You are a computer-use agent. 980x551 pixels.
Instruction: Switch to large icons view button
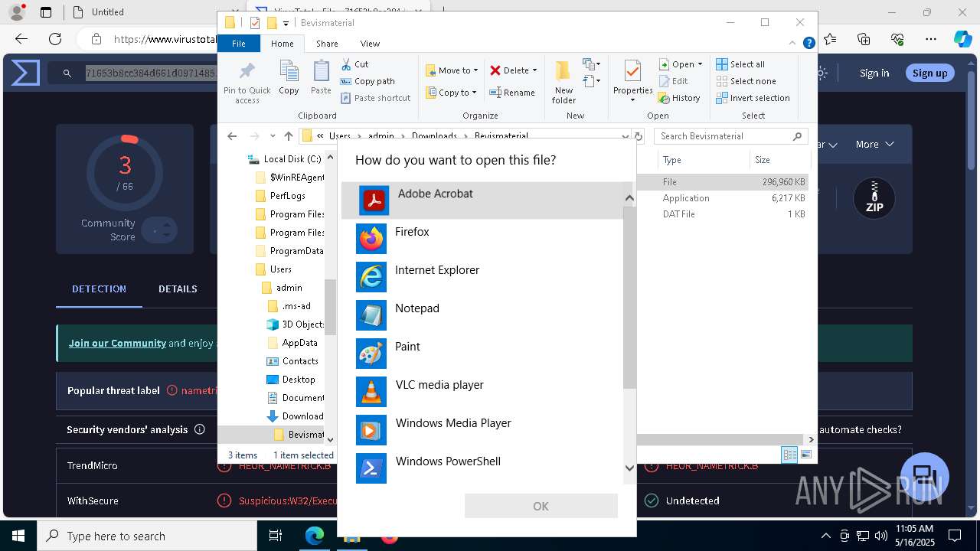(x=805, y=455)
